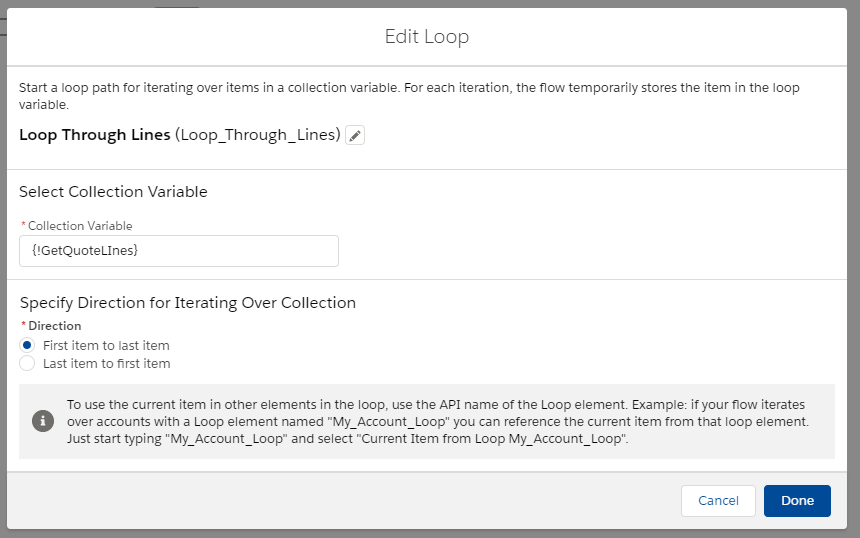Click the "Edit Loop" dialog title
The width and height of the screenshot is (860, 538).
click(x=427, y=37)
